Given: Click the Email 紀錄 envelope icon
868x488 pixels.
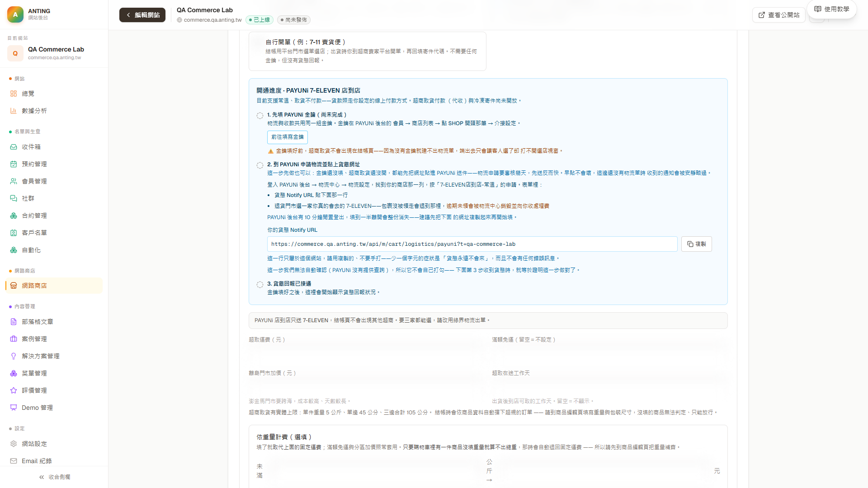Looking at the screenshot, I should (14, 461).
